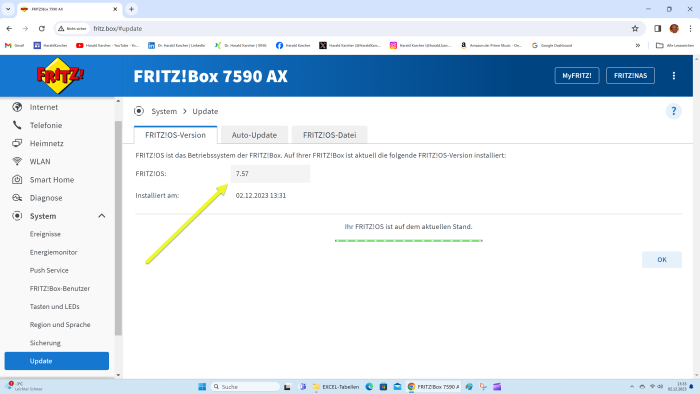Click the 'Nicht sicher' site info chip
This screenshot has width=700, height=394.
(72, 29)
